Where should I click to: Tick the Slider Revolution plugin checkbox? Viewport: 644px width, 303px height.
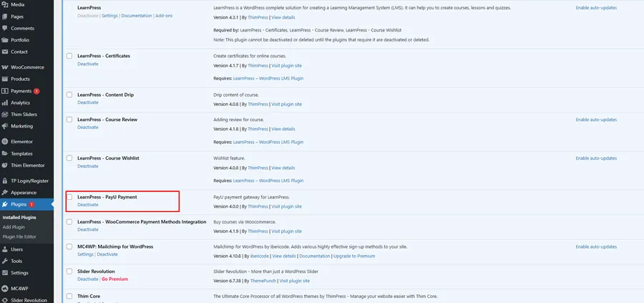[69, 271]
